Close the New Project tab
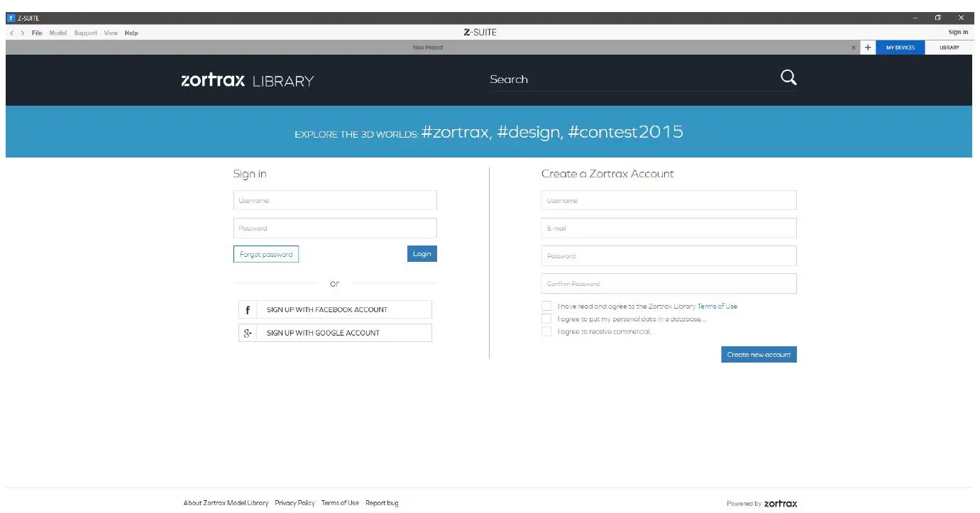Viewport: 980px width, 513px height. pyautogui.click(x=854, y=47)
